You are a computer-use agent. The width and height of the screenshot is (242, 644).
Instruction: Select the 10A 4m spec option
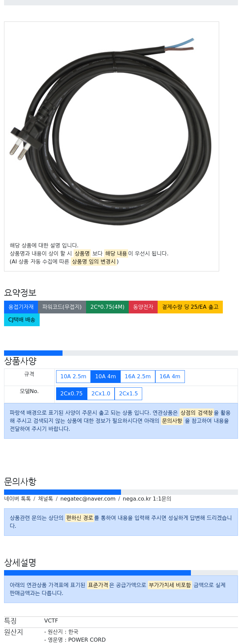(106, 377)
